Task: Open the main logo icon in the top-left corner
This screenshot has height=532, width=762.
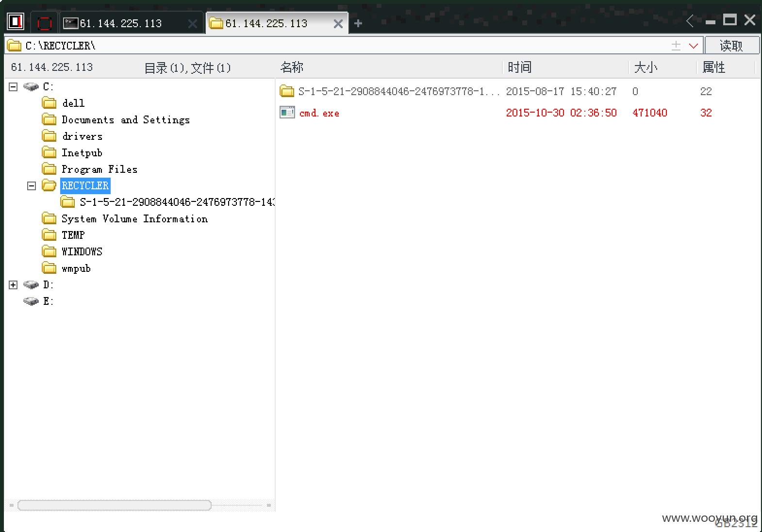Action: click(x=16, y=21)
